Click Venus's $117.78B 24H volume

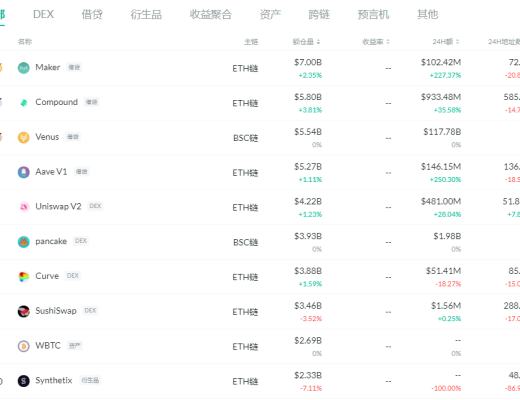coord(442,132)
